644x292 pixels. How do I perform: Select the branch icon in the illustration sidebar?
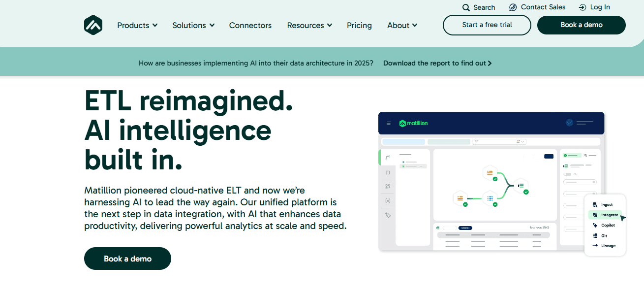388,158
